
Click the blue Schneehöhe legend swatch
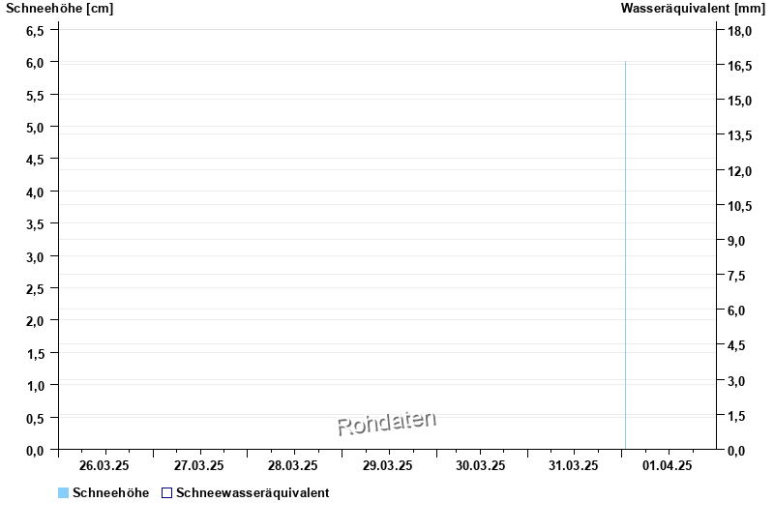pyautogui.click(x=63, y=493)
